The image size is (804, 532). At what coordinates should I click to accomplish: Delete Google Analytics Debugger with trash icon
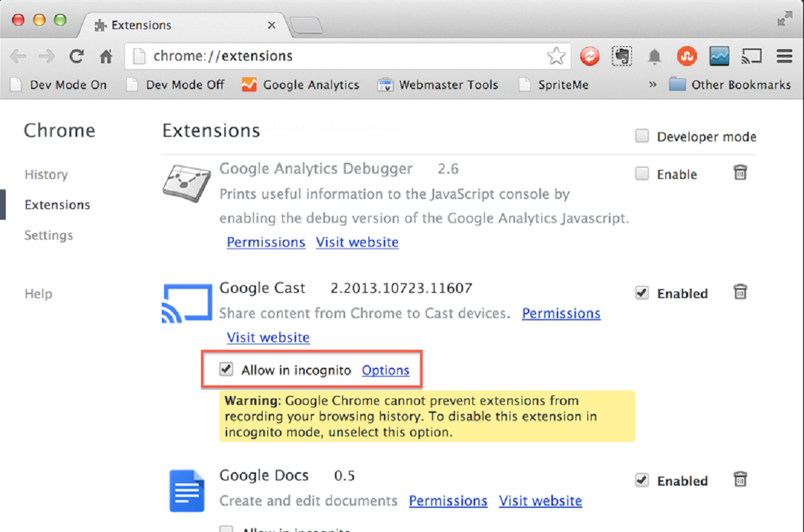click(740, 173)
